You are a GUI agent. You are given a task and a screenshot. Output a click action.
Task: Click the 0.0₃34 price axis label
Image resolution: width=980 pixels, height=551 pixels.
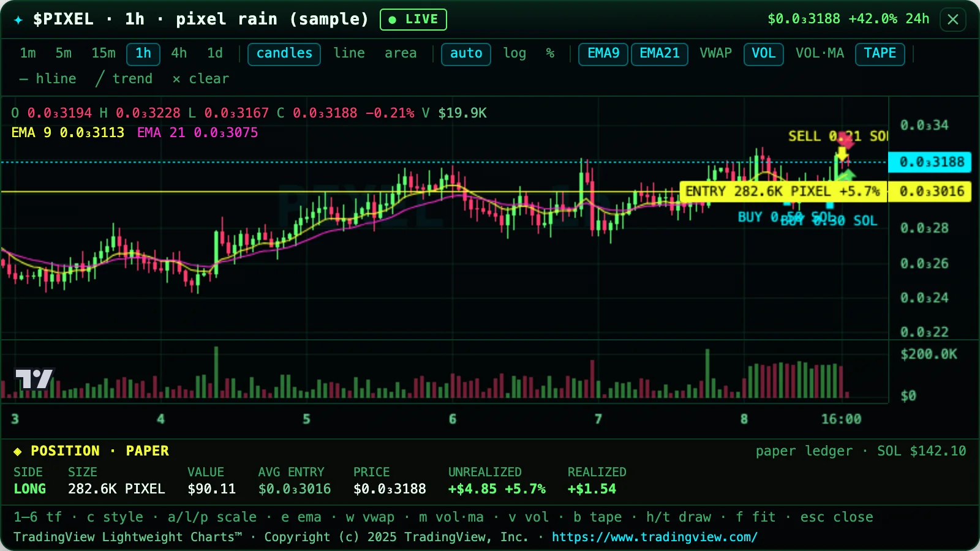(924, 126)
